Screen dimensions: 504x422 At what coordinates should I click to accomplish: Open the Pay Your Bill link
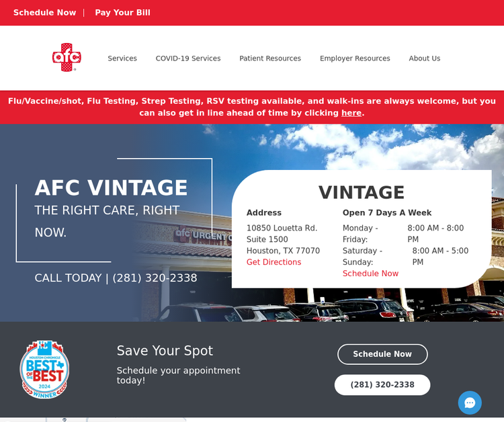click(x=122, y=13)
